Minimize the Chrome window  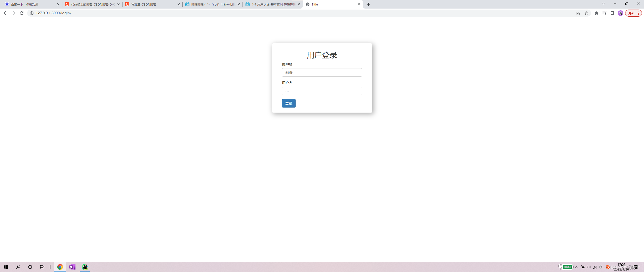pyautogui.click(x=615, y=4)
